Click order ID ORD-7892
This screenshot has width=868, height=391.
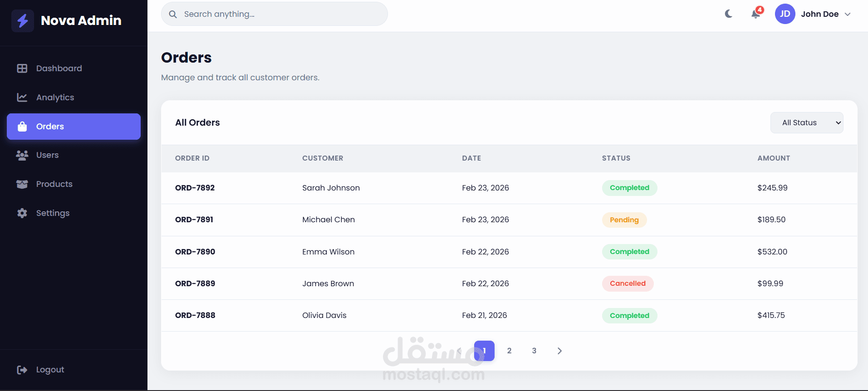click(x=195, y=188)
